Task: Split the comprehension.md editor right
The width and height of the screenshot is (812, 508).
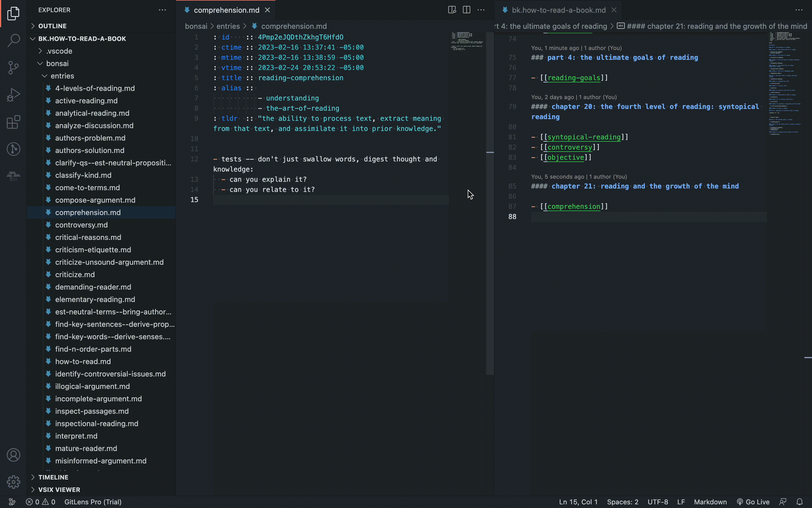Action: click(466, 10)
